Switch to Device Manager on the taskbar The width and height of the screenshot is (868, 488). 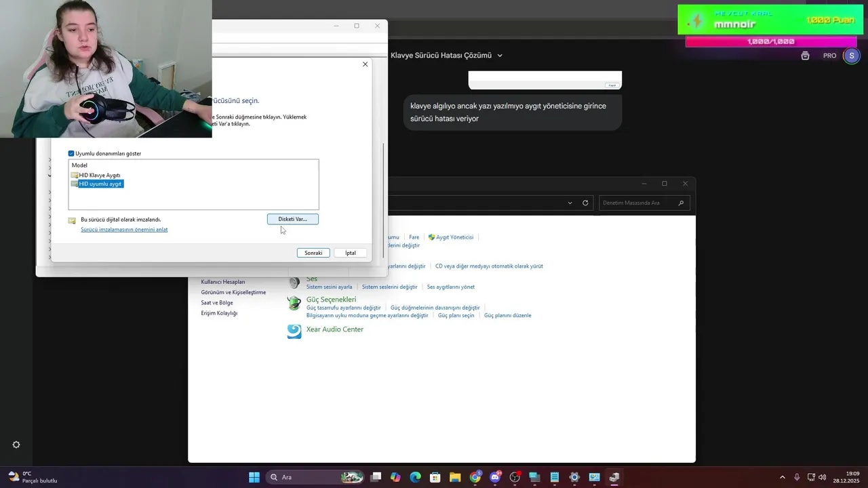(x=614, y=477)
